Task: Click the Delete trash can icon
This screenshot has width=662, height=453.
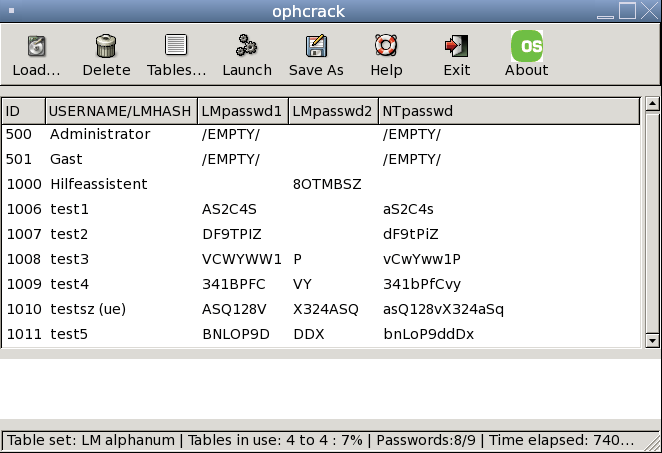Action: (x=106, y=46)
